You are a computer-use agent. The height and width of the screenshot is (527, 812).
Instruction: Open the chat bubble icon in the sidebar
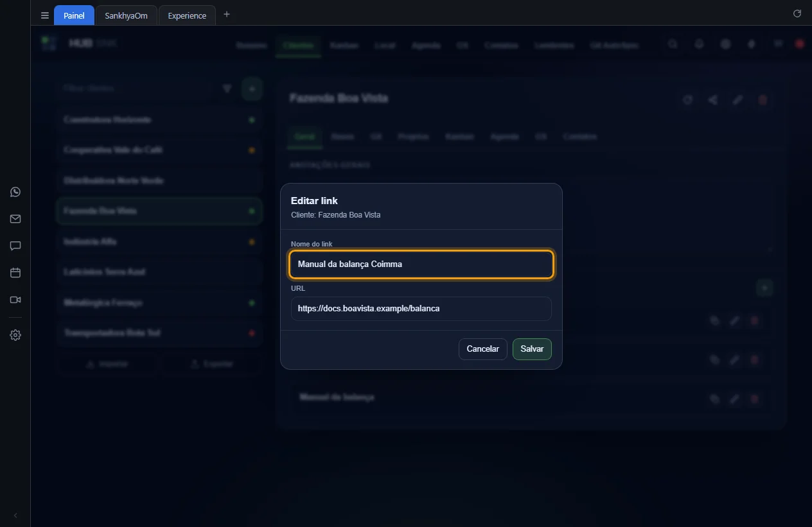[x=15, y=246]
